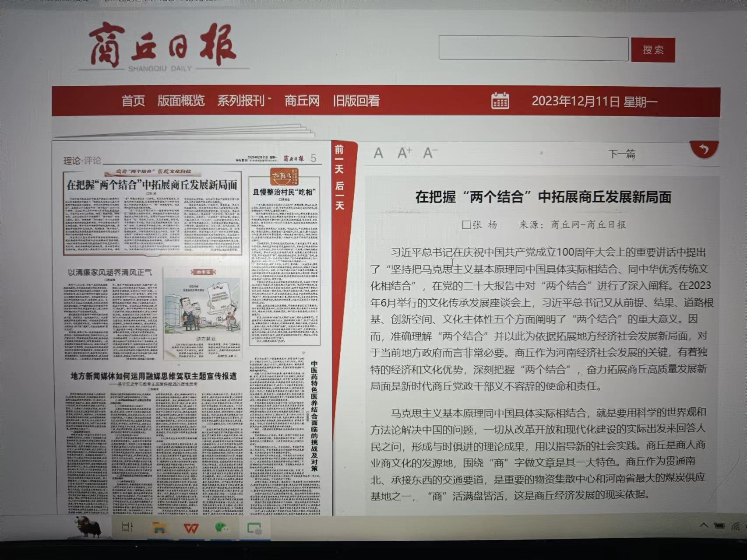This screenshot has width=747, height=560.
Task: Open File Explorer in the taskbar
Action: click(159, 528)
